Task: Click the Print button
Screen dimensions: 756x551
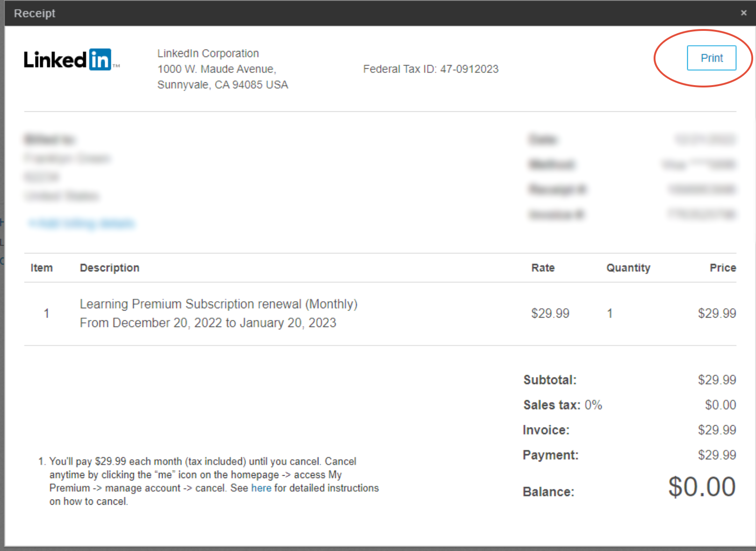Action: coord(711,58)
